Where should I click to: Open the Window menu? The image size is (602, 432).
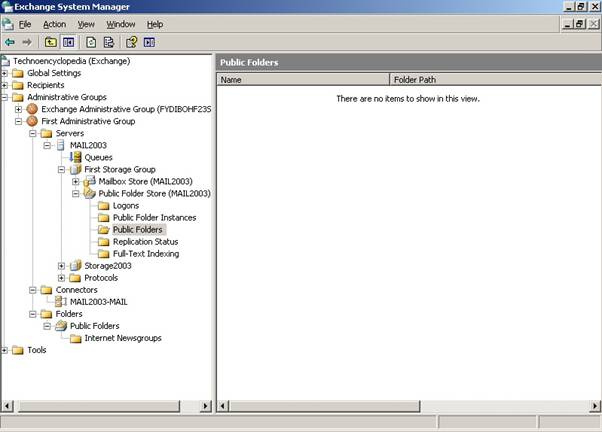(120, 24)
